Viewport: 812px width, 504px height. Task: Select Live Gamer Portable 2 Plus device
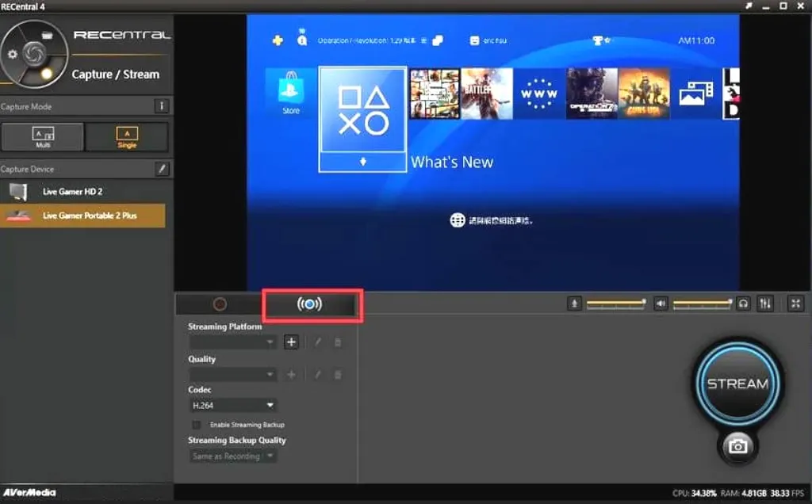(x=82, y=216)
